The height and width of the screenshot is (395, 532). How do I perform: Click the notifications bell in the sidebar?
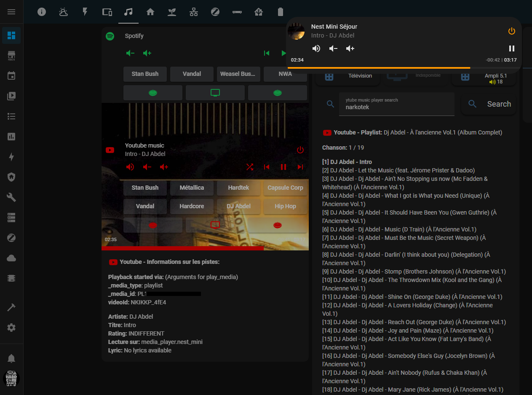click(x=11, y=358)
